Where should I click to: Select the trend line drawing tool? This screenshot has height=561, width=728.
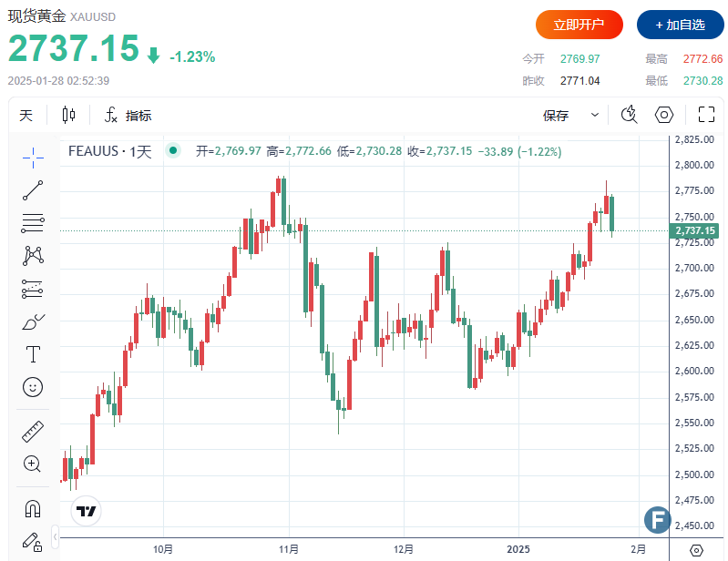pyautogui.click(x=33, y=190)
